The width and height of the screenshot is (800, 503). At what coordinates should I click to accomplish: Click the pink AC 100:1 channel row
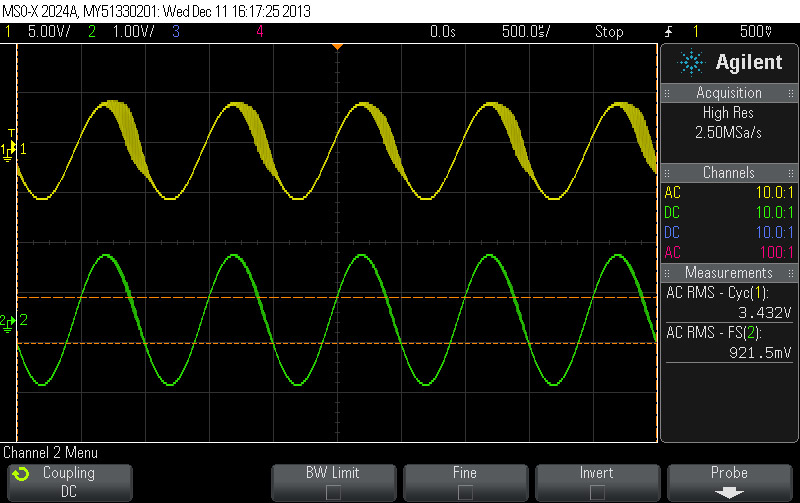click(729, 253)
